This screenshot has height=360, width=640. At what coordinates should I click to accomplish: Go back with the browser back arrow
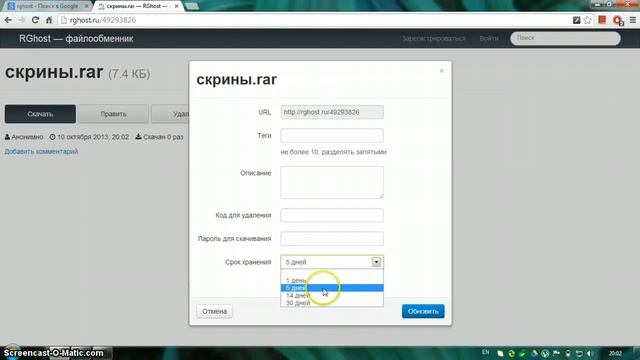click(8, 20)
